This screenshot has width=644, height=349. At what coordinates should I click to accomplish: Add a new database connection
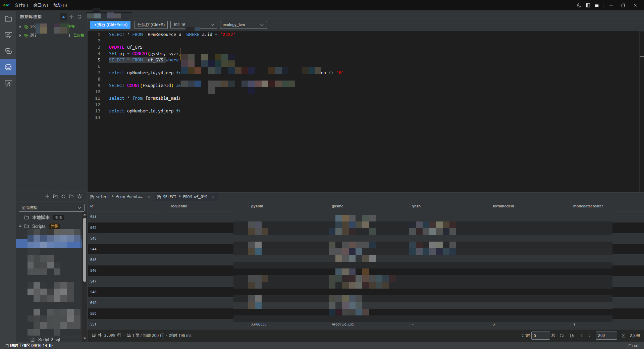(x=71, y=17)
